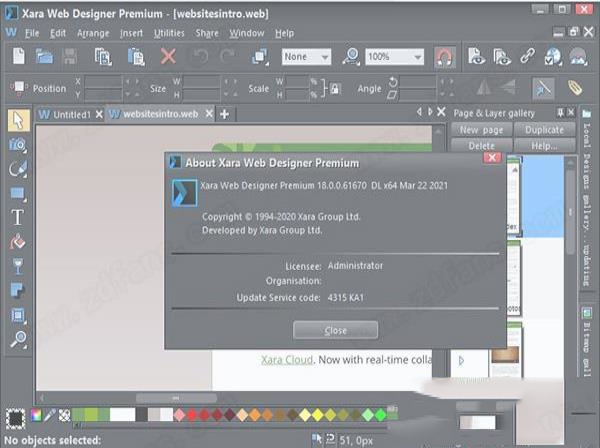Switch to the Untitled1 document tab
This screenshot has width=600, height=448.
point(65,114)
